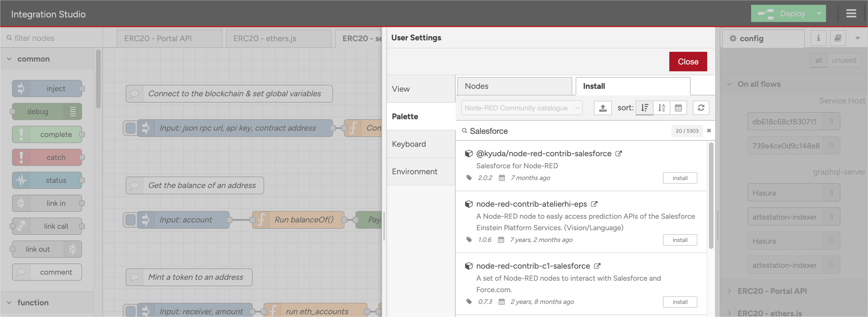The image size is (868, 317).
Task: Open the Node-RED Community catalogue dropdown
Action: (x=521, y=108)
